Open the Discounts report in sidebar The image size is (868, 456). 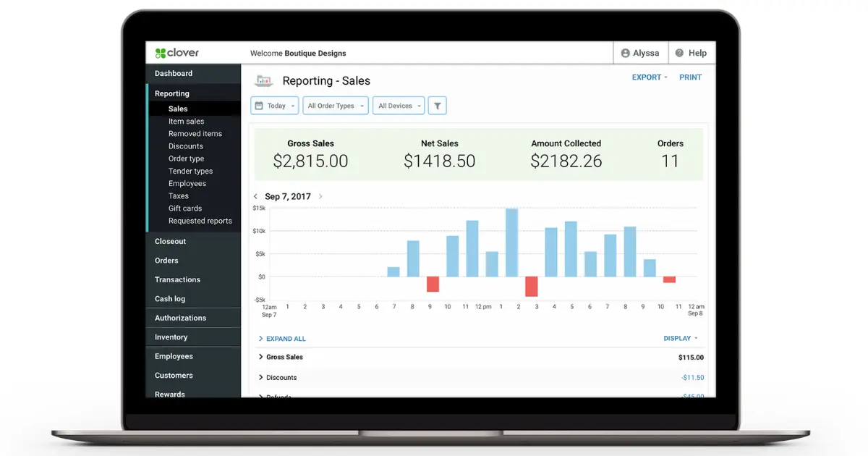(186, 145)
